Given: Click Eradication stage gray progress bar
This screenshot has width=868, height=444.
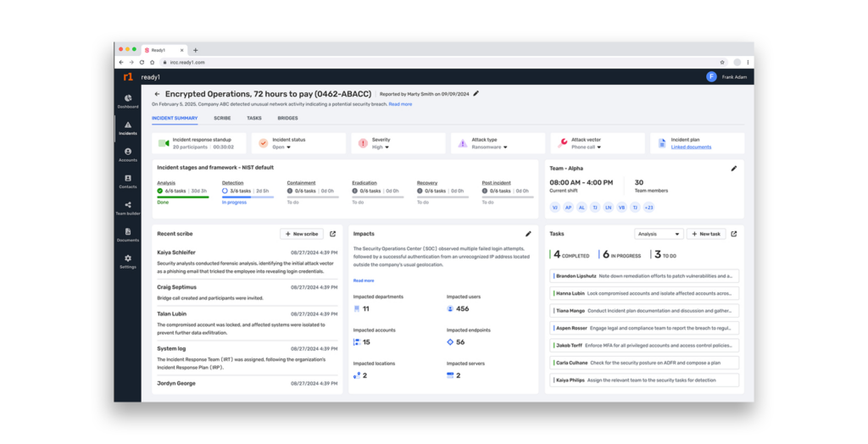Looking at the screenshot, I should 377,197.
